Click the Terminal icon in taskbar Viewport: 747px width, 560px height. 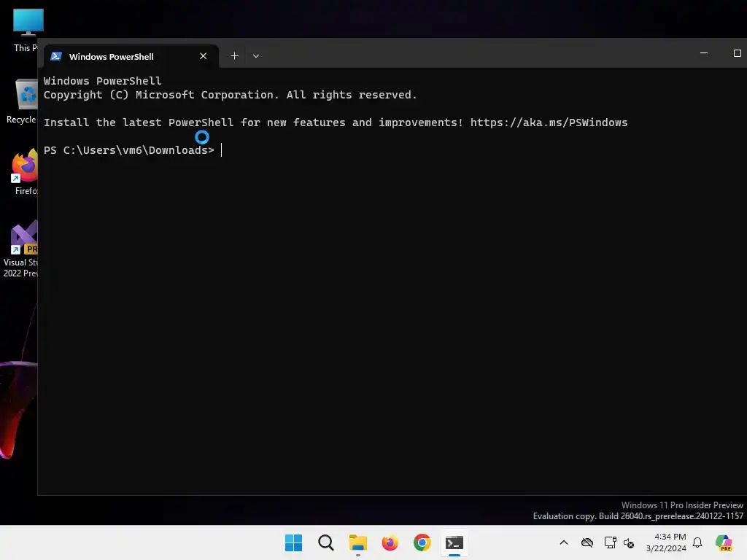pos(454,542)
